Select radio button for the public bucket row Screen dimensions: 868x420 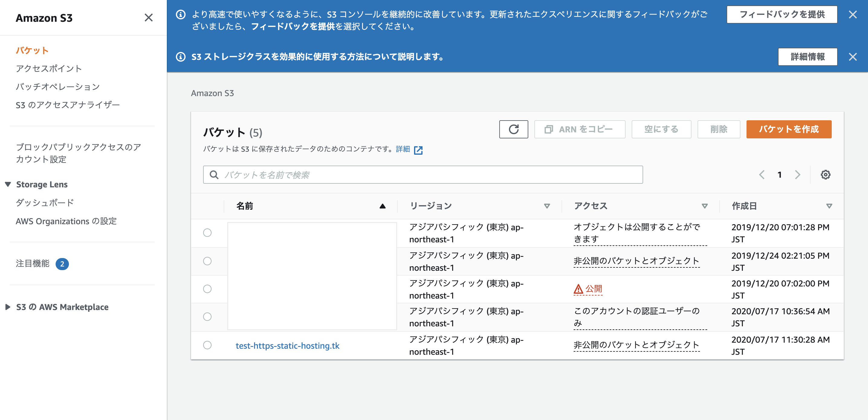coord(207,289)
